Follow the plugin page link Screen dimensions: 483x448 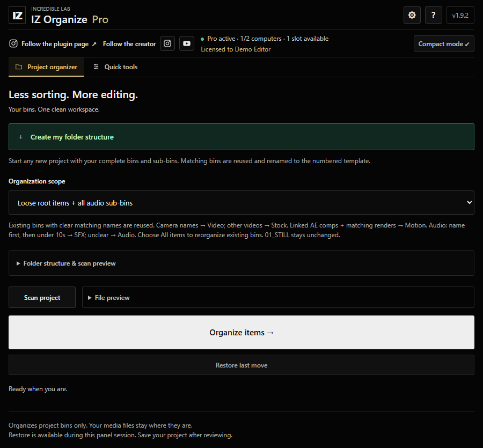tap(53, 43)
